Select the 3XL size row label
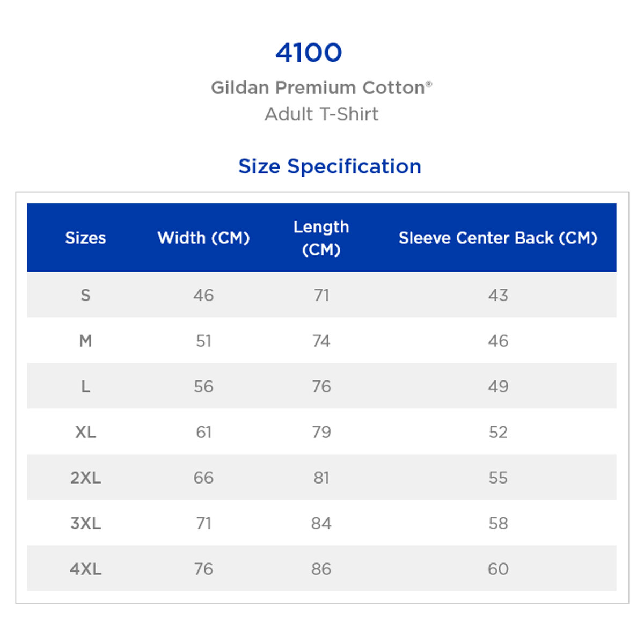 coord(85,523)
